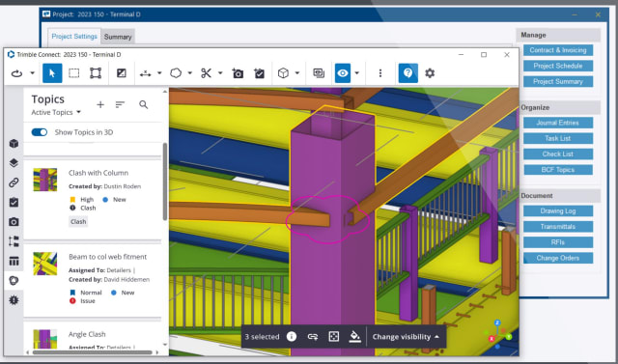Switch to Summary tab in Project window
Screen dimensions: 618x364
[118, 37]
